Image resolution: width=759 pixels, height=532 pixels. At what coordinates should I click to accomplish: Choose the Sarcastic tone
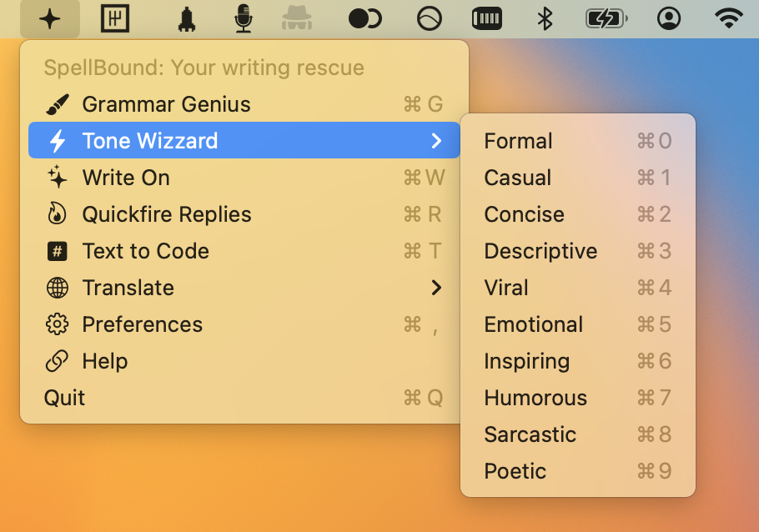[x=530, y=434]
